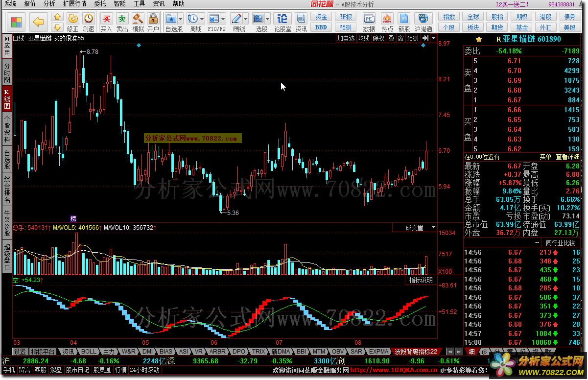
Task: Click the yellow back arrow icon
Action: [x=39, y=23]
